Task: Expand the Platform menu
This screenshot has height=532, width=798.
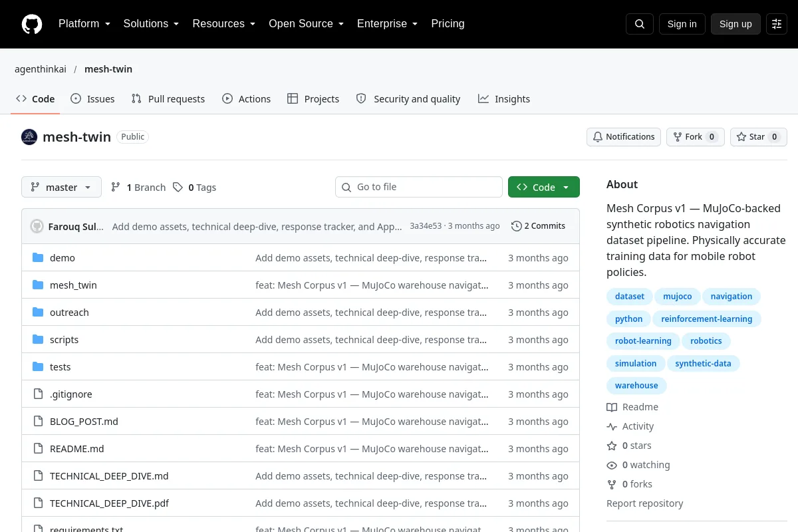Action: (x=84, y=24)
